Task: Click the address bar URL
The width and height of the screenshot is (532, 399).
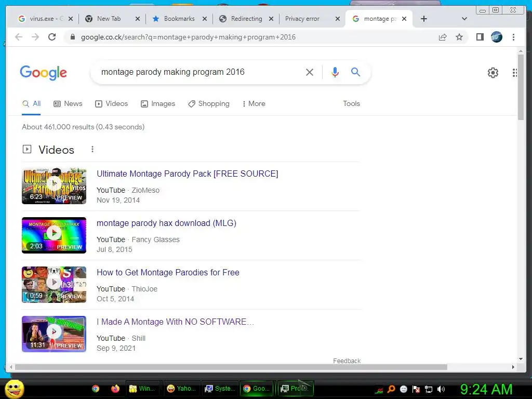Action: pos(188,37)
